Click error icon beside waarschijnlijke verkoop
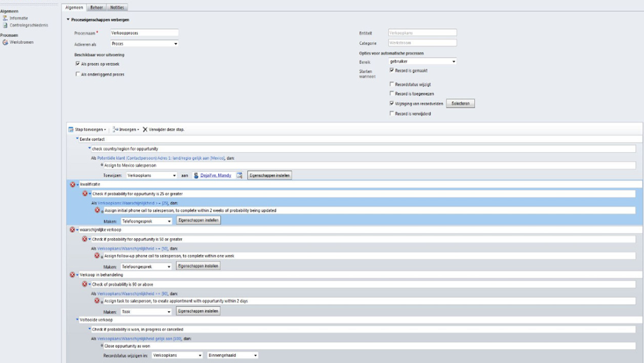Screen dimensions: 644x363 pyautogui.click(x=72, y=230)
